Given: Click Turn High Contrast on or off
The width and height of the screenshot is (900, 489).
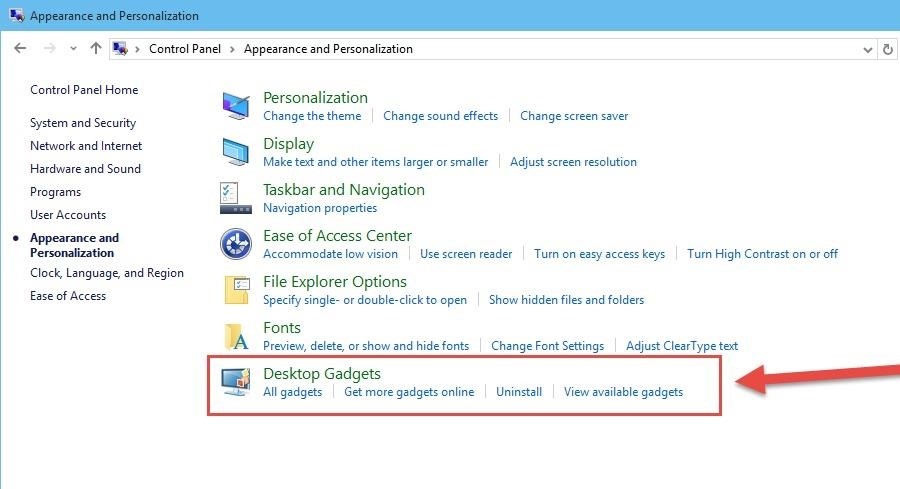Looking at the screenshot, I should (x=763, y=254).
